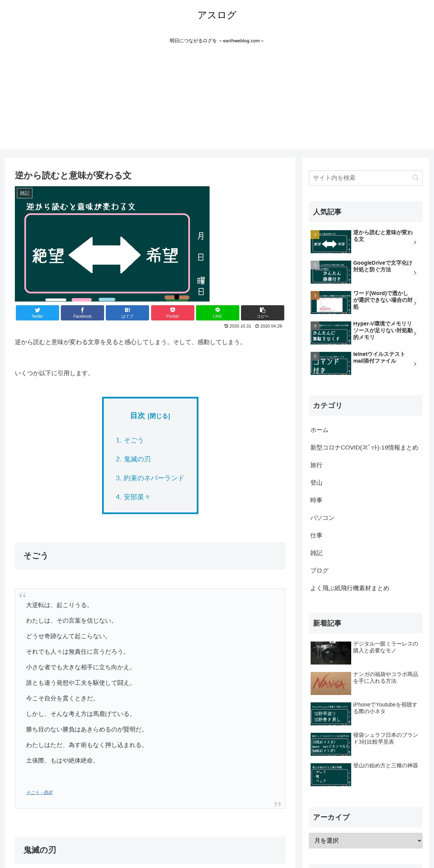Click the chevron beside GoogleDrive article

click(x=415, y=273)
